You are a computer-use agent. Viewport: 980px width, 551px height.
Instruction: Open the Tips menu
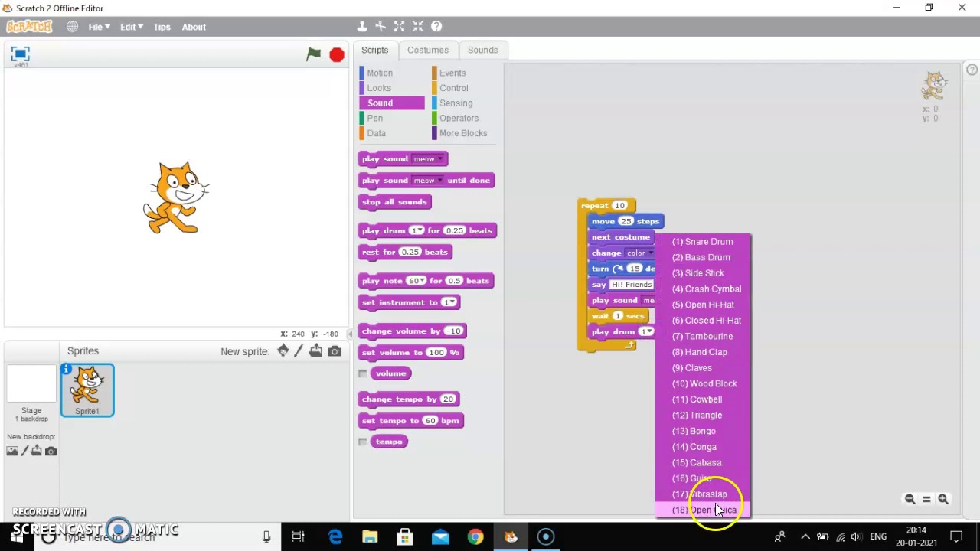[x=162, y=27]
